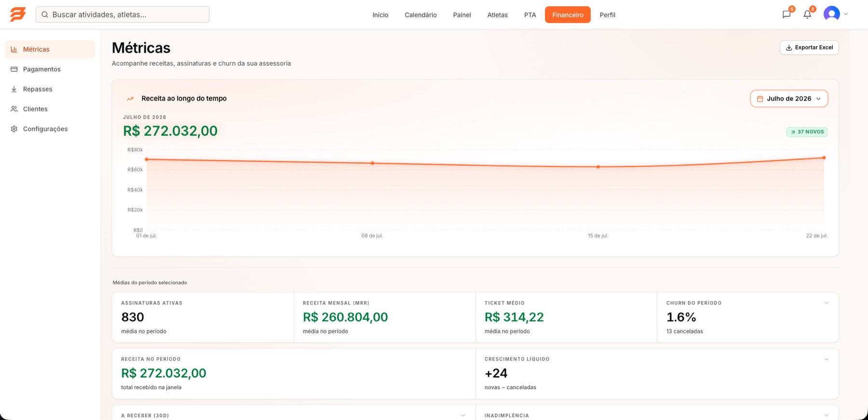868x420 pixels.
Task: Click the R$80k axis label
Action: click(135, 150)
